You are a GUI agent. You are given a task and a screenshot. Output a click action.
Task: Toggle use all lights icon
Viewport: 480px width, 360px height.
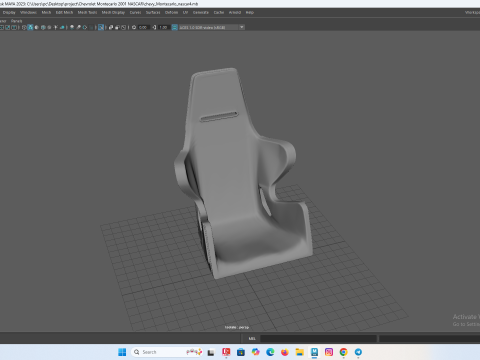55,27
